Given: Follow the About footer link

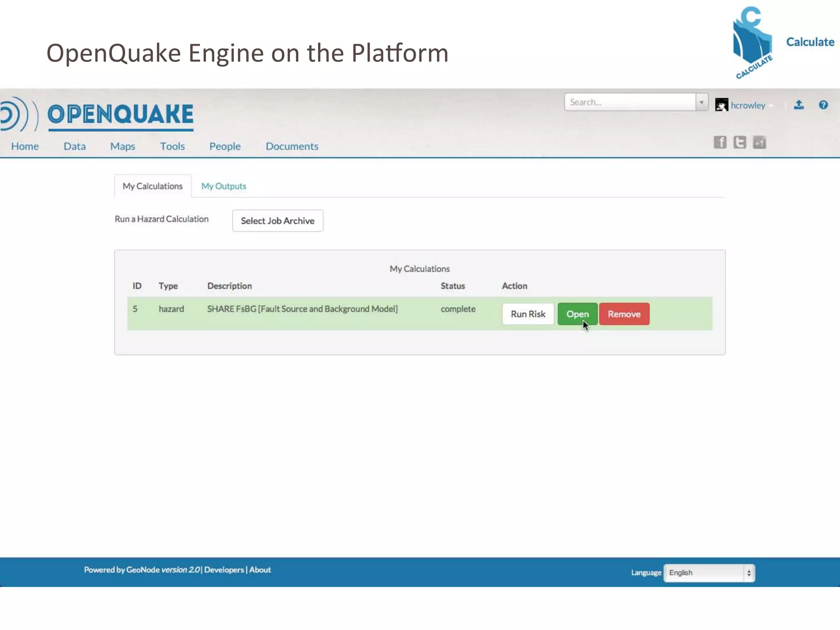Looking at the screenshot, I should (x=260, y=570).
